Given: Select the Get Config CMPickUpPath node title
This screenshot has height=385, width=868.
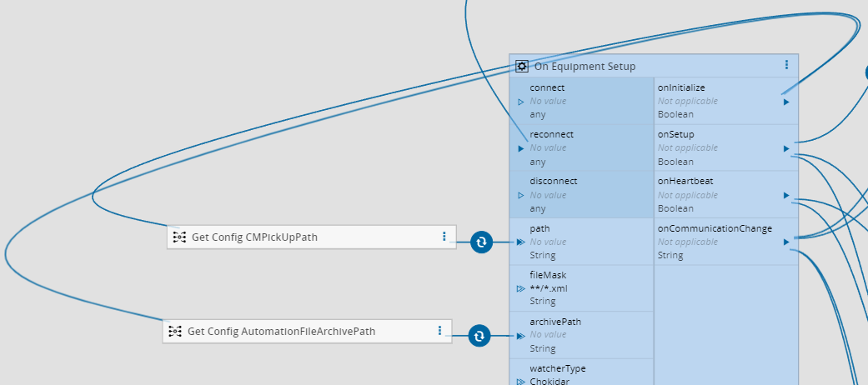Looking at the screenshot, I should (x=254, y=237).
